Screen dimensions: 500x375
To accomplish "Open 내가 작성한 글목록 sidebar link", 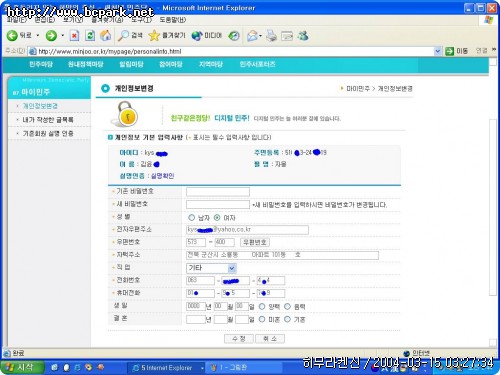I will point(48,120).
